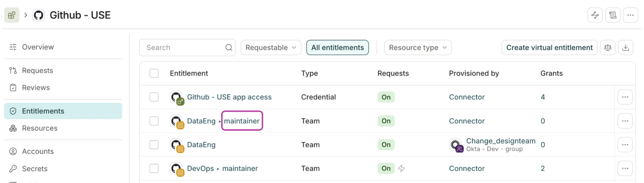Open the DevOps maintainer entitlement link
The height and width of the screenshot is (183, 644).
222,168
